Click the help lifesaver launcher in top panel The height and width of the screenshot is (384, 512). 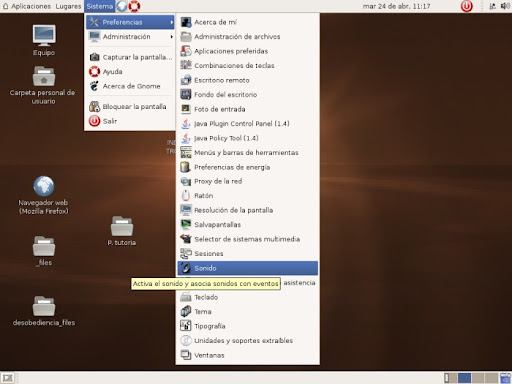[x=134, y=6]
